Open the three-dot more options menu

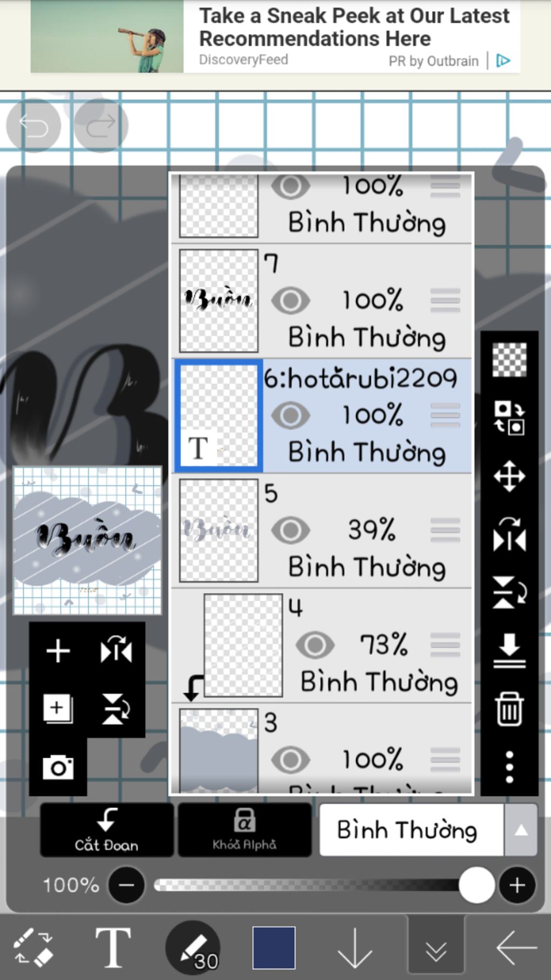[x=509, y=767]
